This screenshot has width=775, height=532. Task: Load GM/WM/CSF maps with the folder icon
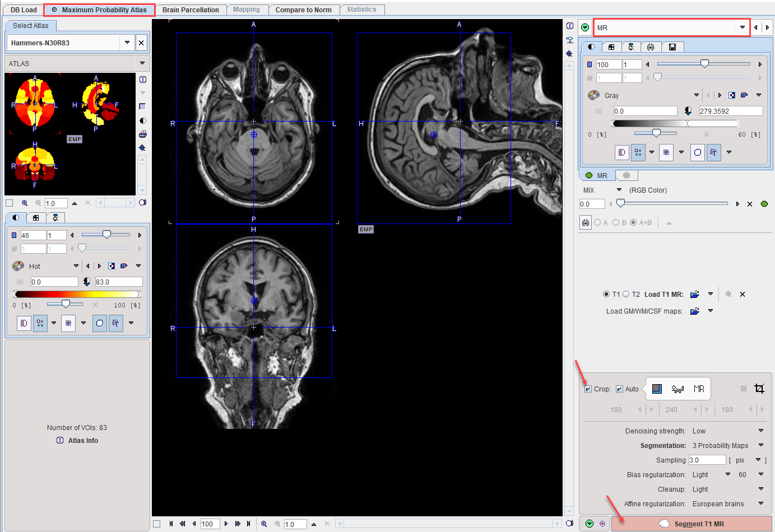(x=695, y=311)
